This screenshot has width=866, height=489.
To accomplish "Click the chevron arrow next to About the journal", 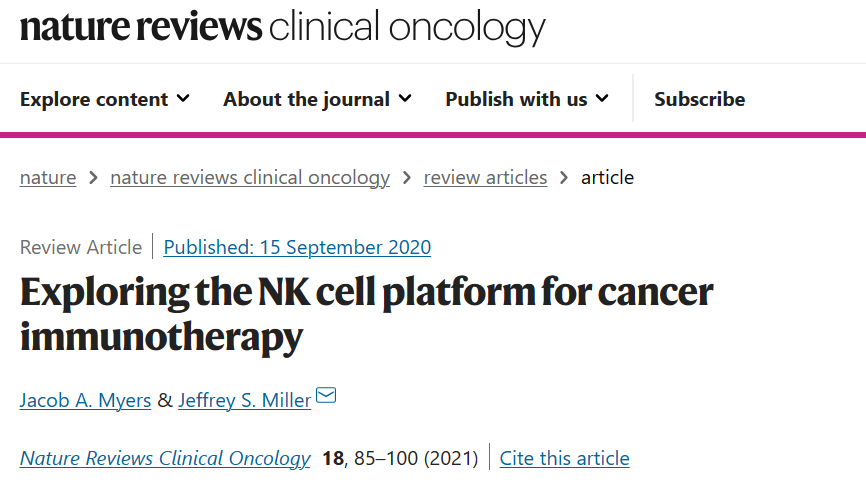I will click(x=405, y=99).
